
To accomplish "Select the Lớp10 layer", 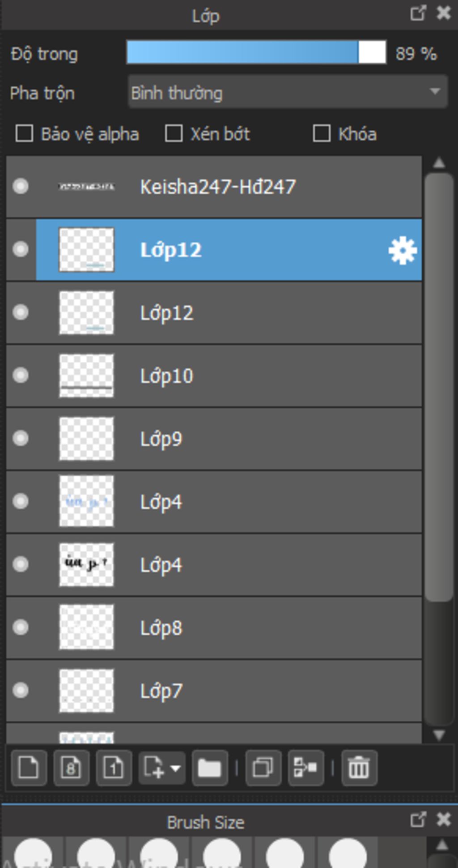I will click(x=214, y=376).
